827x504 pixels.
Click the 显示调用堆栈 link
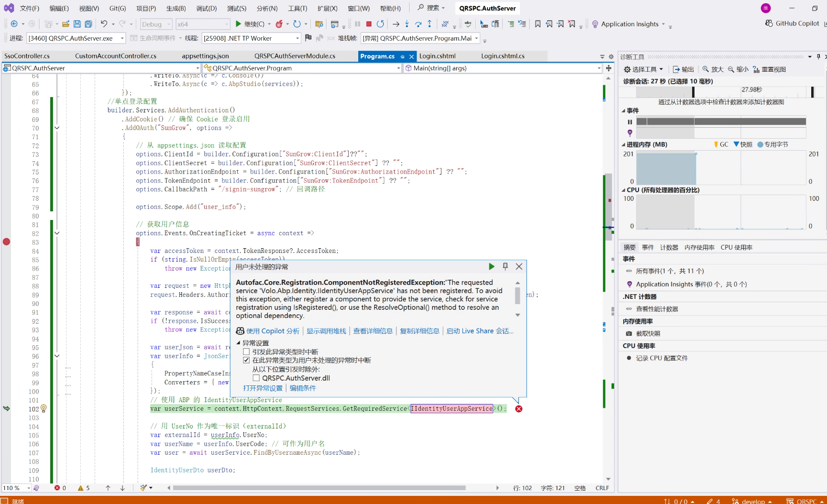326,331
